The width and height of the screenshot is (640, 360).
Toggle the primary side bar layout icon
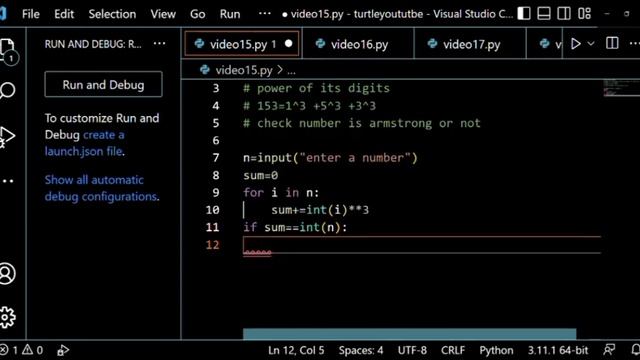(x=524, y=13)
